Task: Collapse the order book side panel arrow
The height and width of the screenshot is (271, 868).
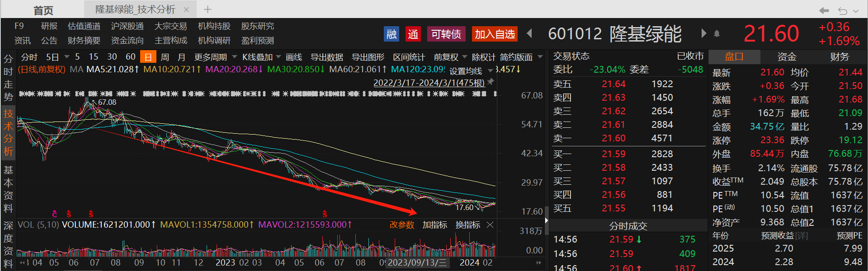Action: tap(547, 220)
